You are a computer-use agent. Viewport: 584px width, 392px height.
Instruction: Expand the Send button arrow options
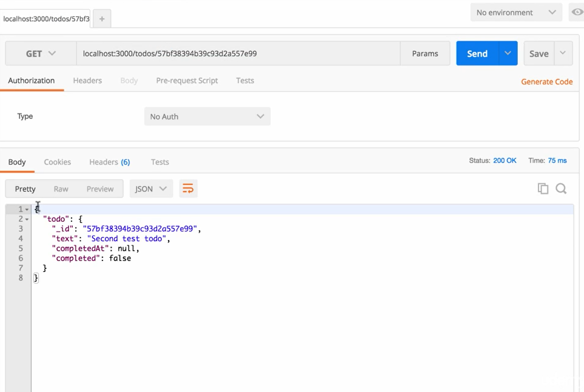tap(508, 53)
